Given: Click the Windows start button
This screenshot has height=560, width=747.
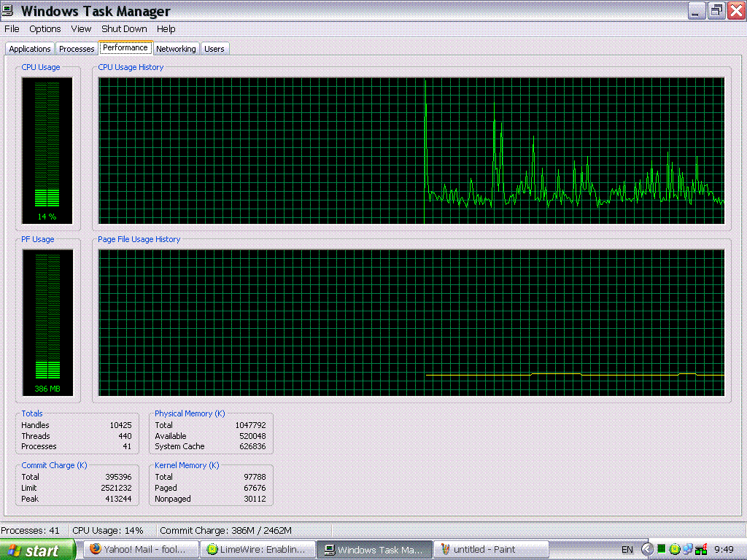Looking at the screenshot, I should [x=38, y=550].
